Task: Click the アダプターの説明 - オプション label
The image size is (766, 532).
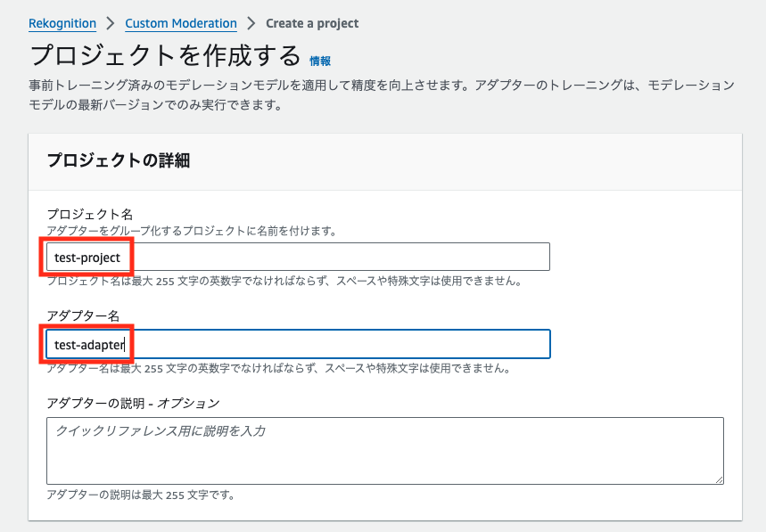Action: [x=134, y=403]
